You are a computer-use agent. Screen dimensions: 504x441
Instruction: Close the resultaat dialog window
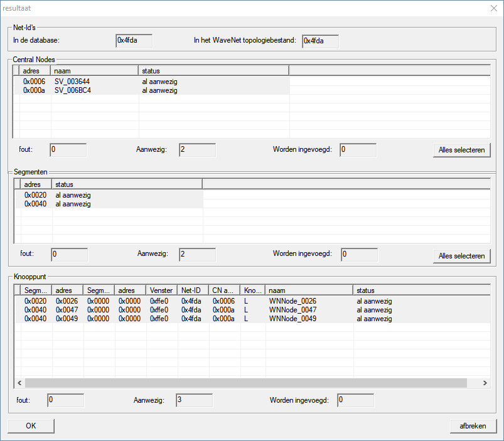pyautogui.click(x=493, y=8)
